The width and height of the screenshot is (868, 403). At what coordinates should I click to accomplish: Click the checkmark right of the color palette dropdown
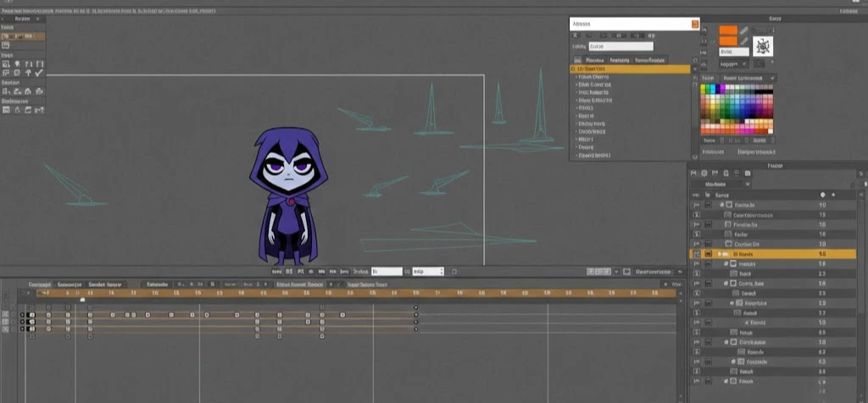point(774,78)
